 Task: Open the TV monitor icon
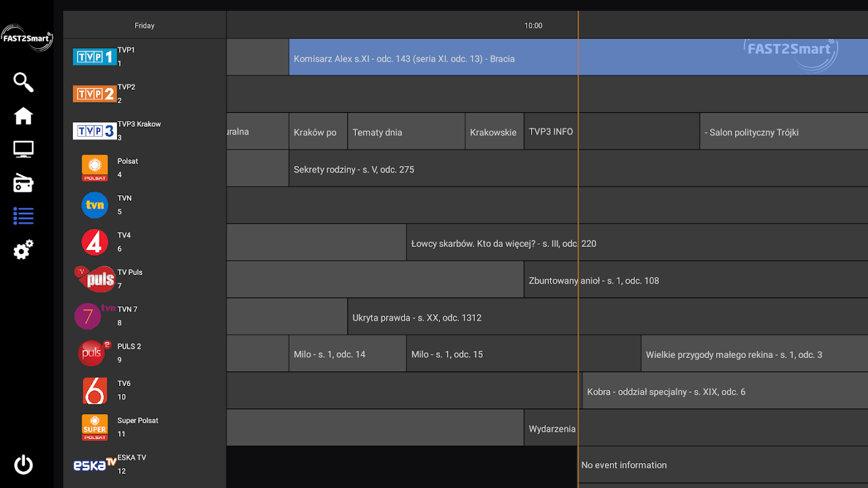(x=23, y=149)
